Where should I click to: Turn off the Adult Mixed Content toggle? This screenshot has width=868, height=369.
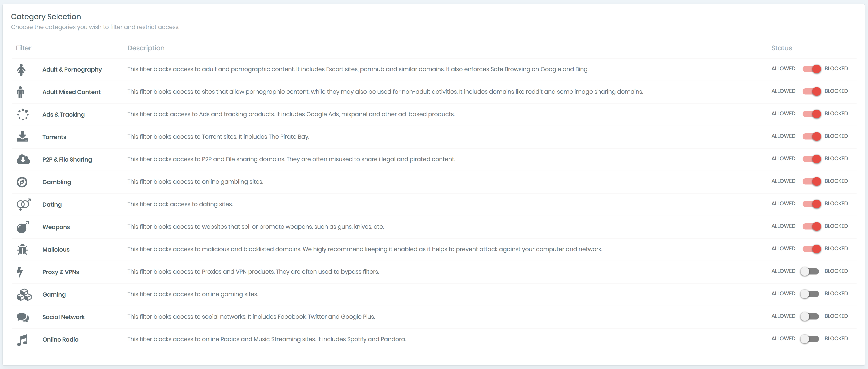point(811,91)
